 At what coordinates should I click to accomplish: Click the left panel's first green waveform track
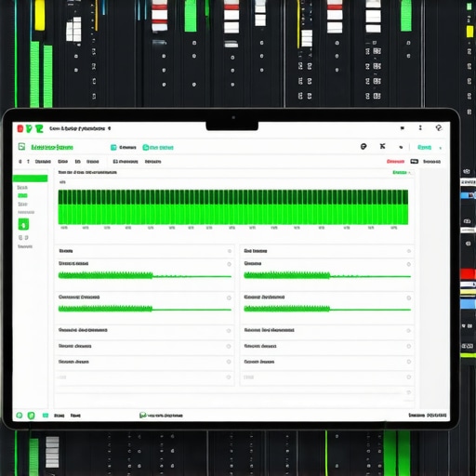tap(145, 275)
